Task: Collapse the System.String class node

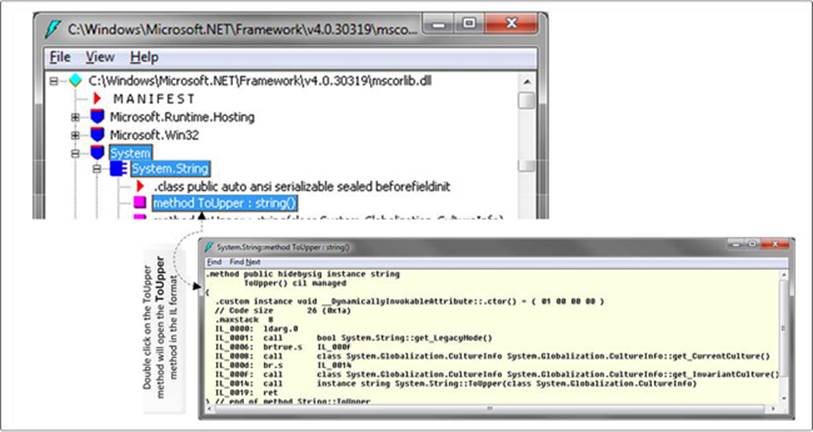Action: coord(96,169)
